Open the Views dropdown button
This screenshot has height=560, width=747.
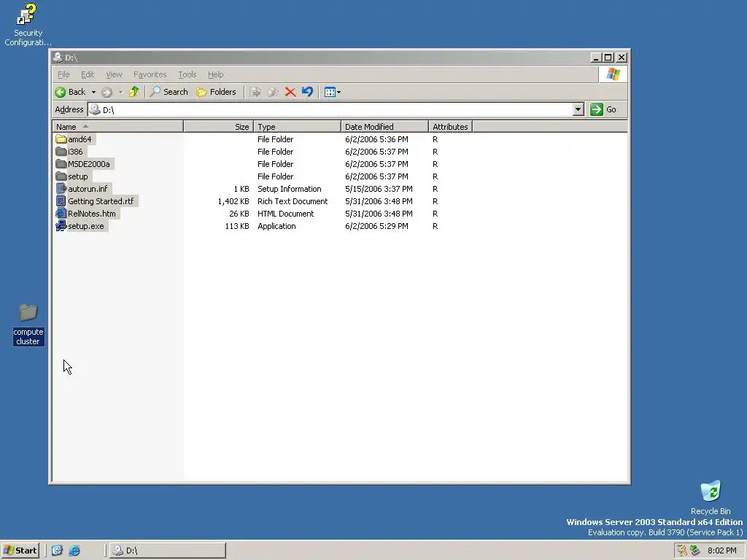coord(332,92)
